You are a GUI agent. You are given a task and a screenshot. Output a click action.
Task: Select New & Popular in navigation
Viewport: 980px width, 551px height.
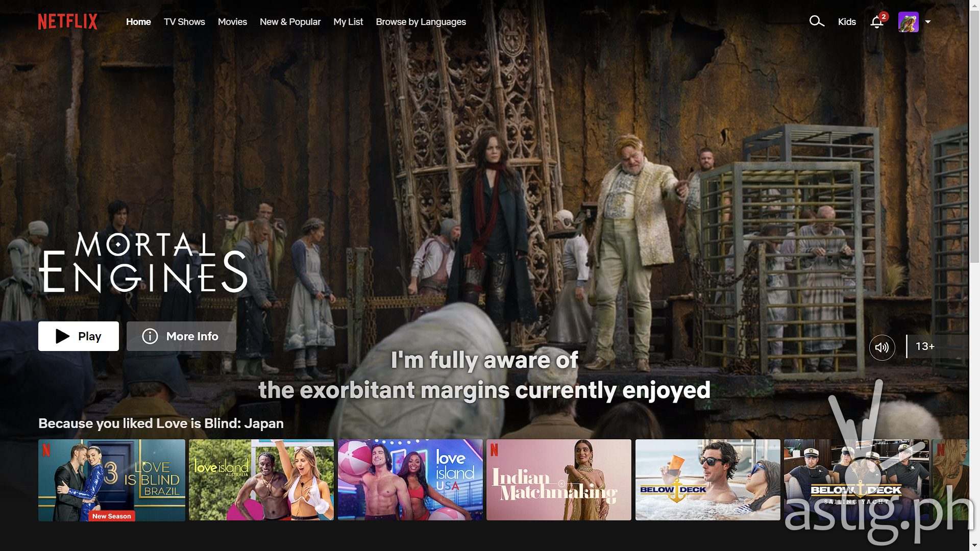290,22
